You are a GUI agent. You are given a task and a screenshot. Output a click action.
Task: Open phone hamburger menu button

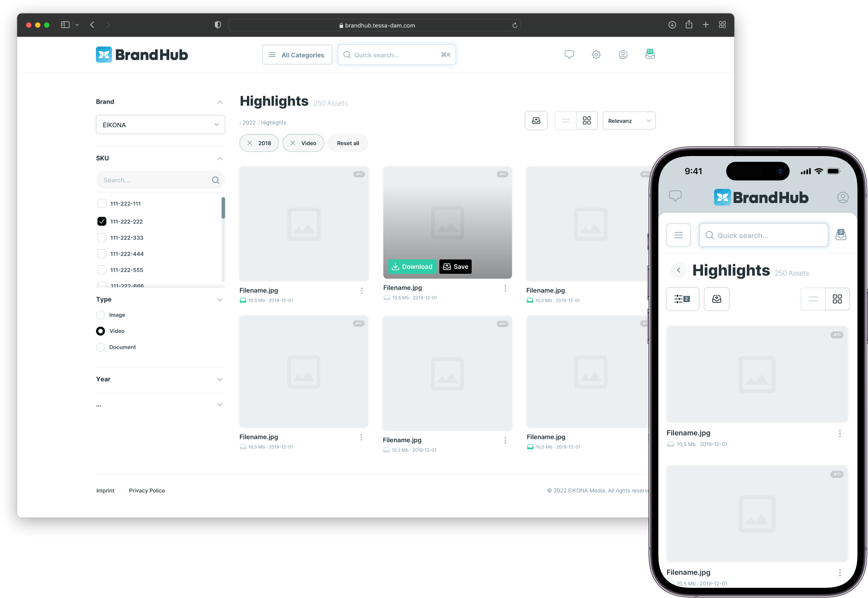[x=678, y=235]
